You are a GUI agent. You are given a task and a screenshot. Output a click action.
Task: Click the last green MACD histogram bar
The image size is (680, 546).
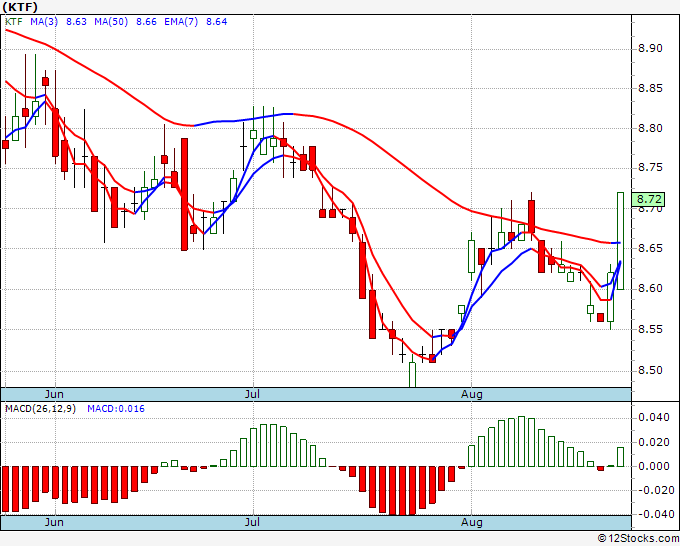620,457
